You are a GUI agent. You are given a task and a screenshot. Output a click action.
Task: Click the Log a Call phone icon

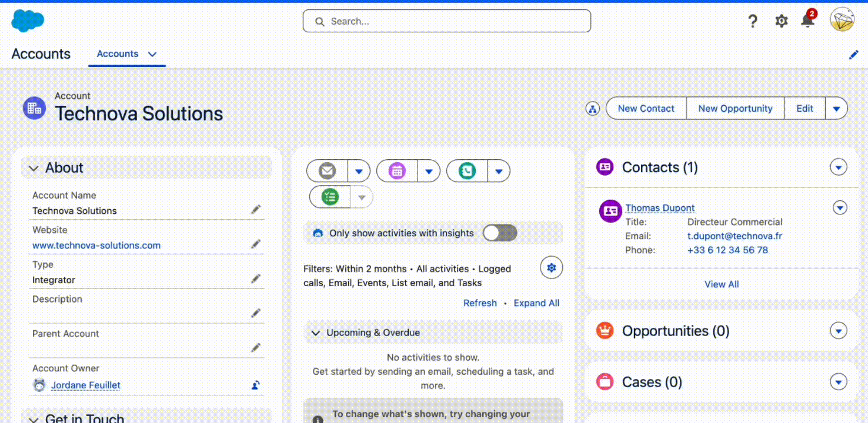(x=467, y=171)
